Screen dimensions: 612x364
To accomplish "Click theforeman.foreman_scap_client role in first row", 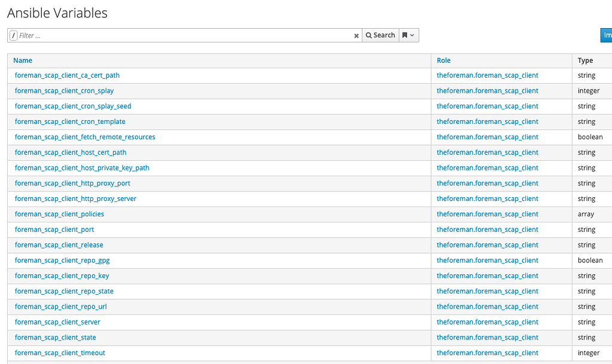I will click(x=488, y=75).
